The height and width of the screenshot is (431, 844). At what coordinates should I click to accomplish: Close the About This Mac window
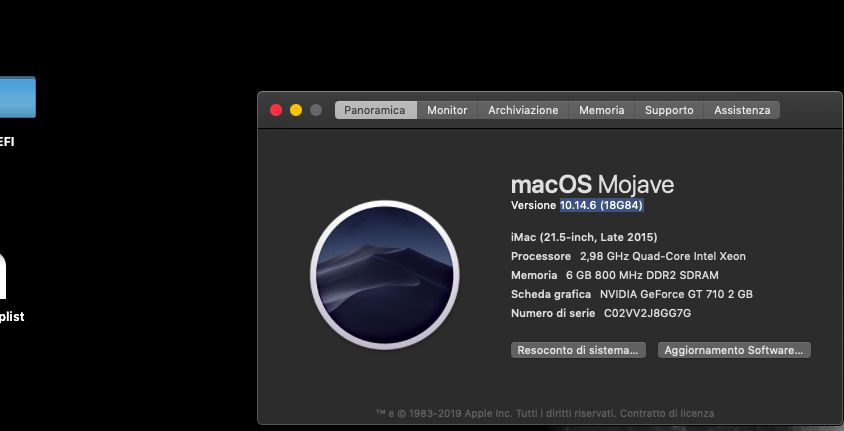point(276,110)
